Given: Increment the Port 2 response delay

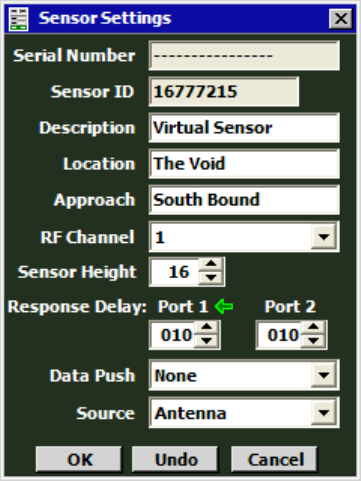Looking at the screenshot, I should pos(313,328).
